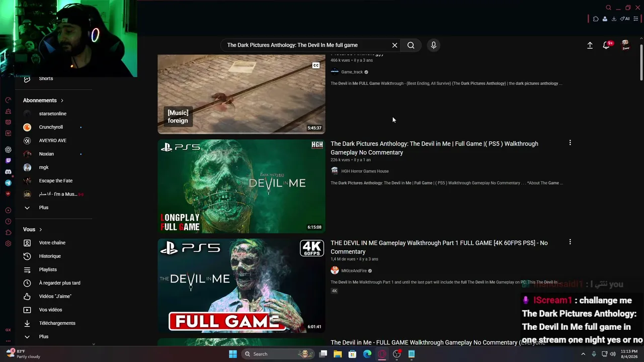Open the Windows Start menu

pos(233,354)
